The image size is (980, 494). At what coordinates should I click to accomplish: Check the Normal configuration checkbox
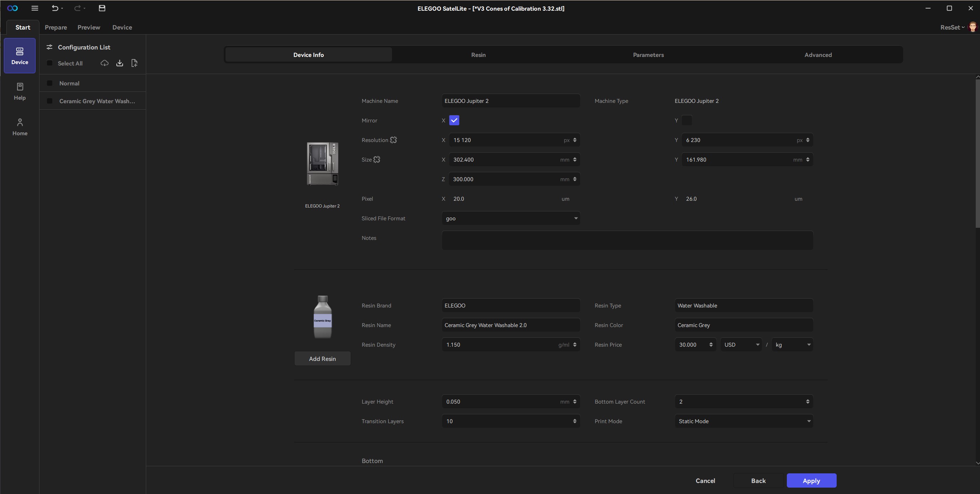point(49,83)
